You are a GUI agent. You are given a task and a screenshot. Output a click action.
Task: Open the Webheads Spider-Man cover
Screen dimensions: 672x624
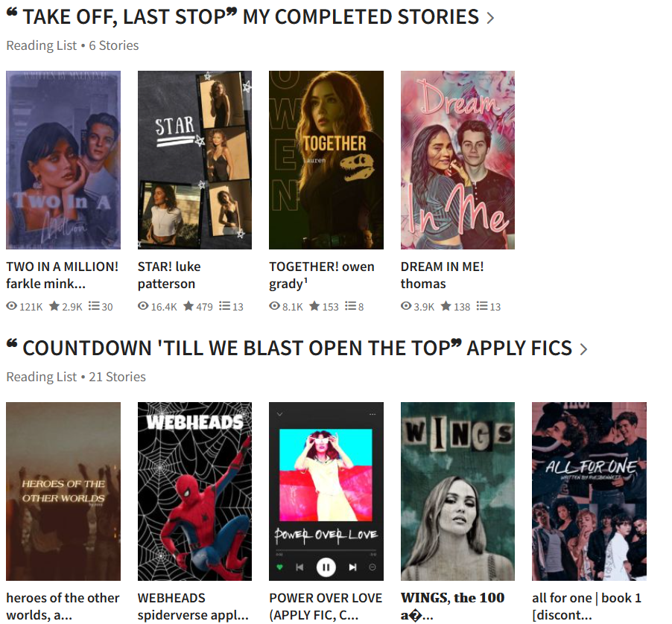[x=194, y=491]
